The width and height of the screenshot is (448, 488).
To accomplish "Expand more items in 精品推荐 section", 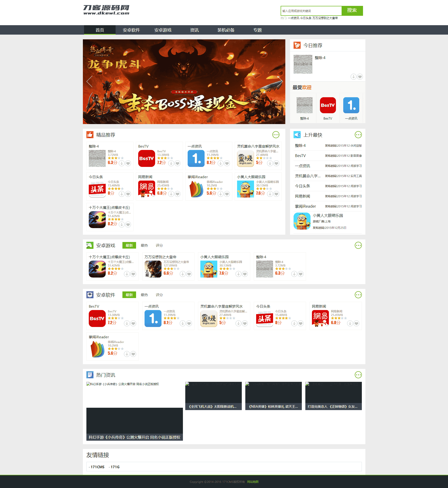I will coord(276,135).
